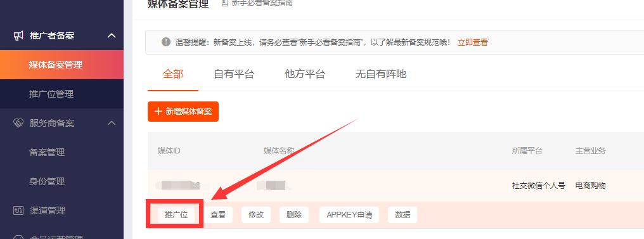Image resolution: width=644 pixels, height=239 pixels.
Task: Click the 主营业务 column header
Action: pos(591,151)
